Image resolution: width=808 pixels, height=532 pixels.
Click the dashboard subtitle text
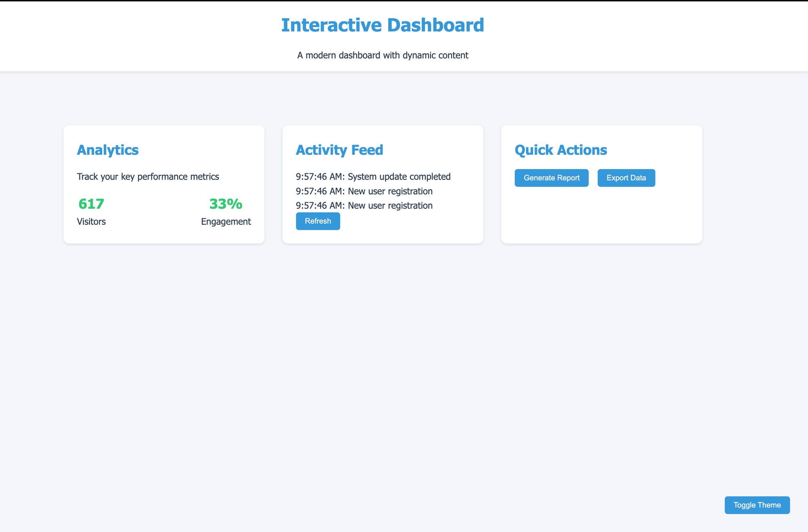pos(382,55)
